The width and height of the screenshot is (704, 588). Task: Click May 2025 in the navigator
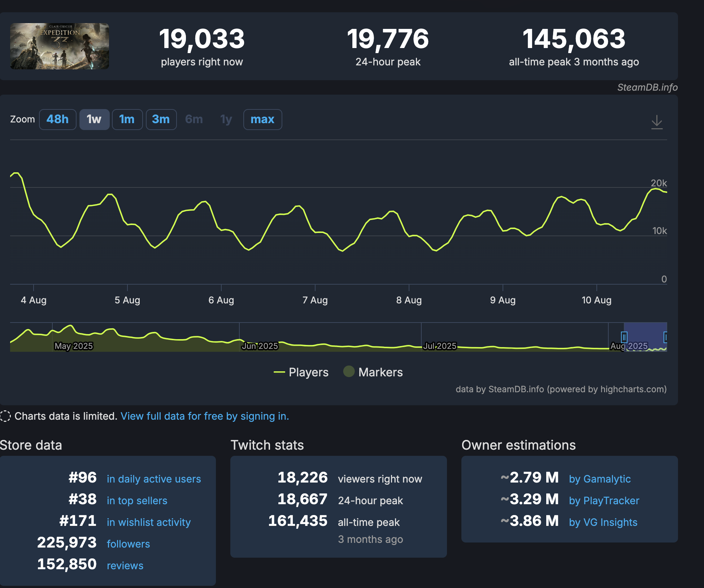74,346
